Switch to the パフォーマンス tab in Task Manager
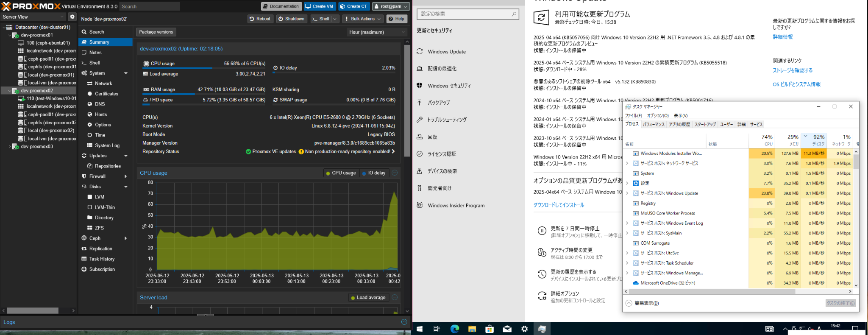 pyautogui.click(x=654, y=124)
